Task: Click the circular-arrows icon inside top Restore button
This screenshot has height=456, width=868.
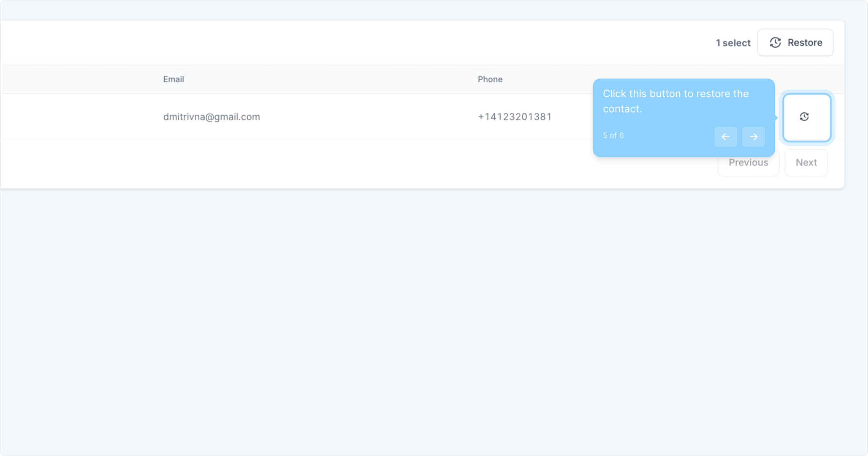Action: point(775,43)
